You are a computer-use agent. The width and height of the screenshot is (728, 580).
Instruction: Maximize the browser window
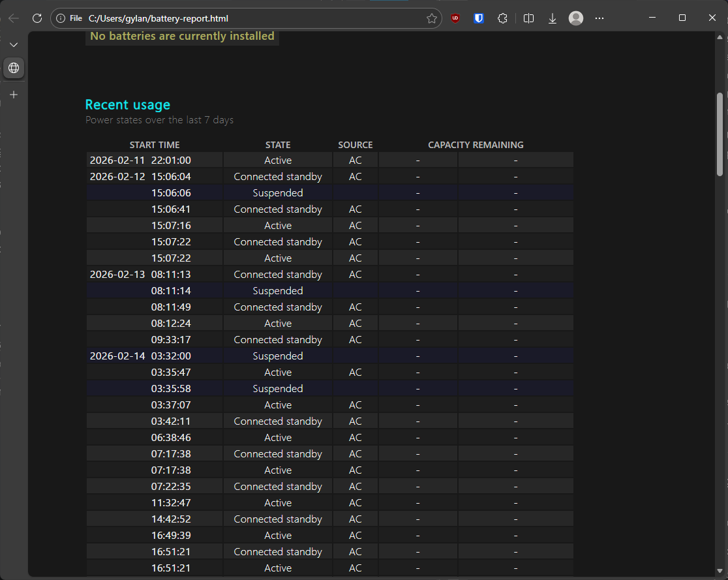[682, 18]
